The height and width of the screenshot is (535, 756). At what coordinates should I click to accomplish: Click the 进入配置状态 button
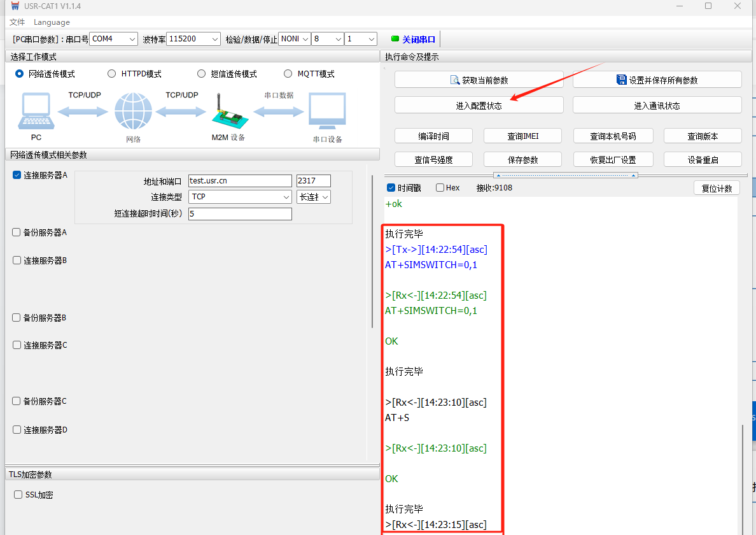pos(479,106)
